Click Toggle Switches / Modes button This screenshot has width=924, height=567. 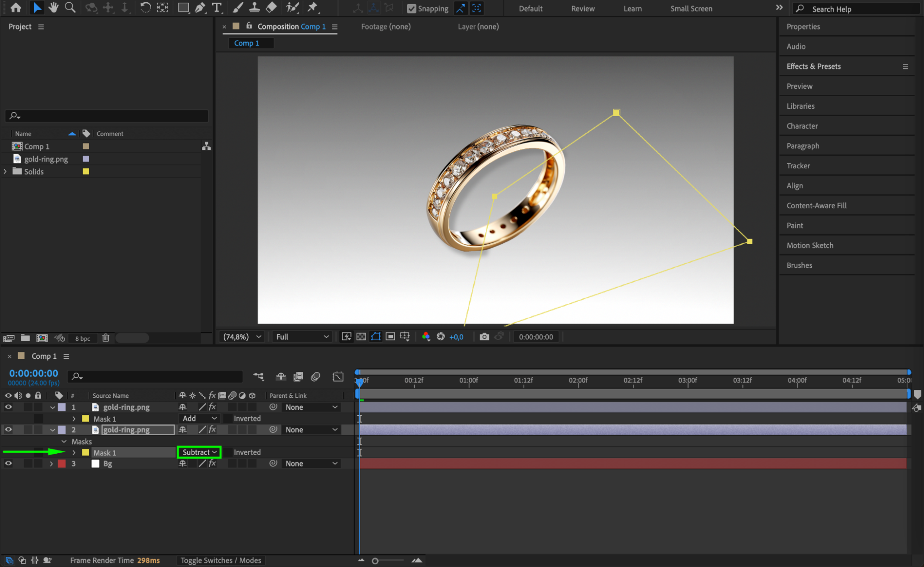[220, 560]
